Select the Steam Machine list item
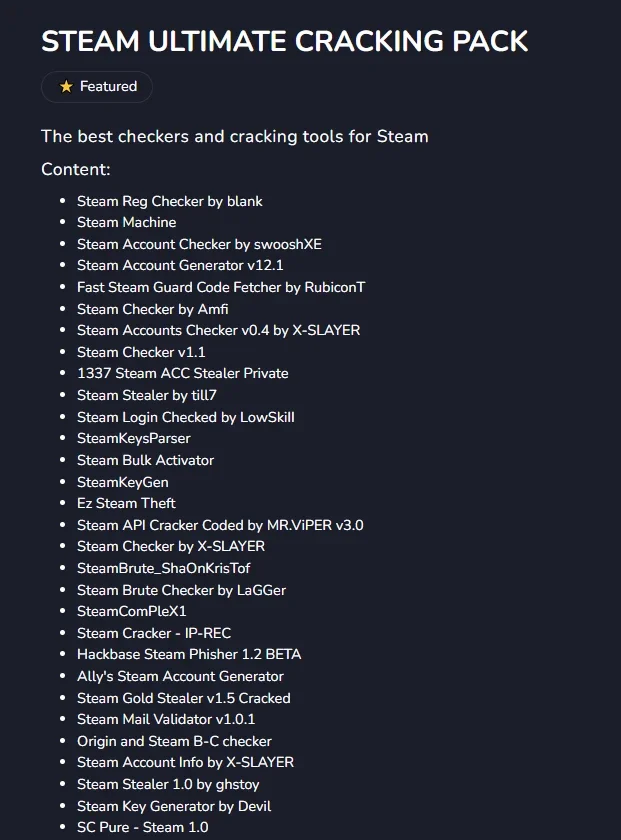Image resolution: width=621 pixels, height=840 pixels. tap(126, 222)
